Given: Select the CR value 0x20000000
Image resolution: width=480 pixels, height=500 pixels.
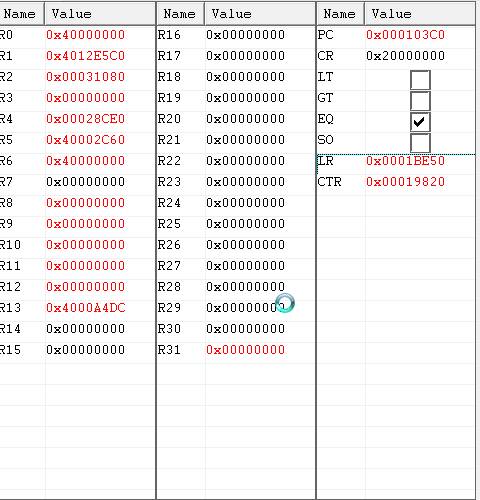Looking at the screenshot, I should (406, 56).
